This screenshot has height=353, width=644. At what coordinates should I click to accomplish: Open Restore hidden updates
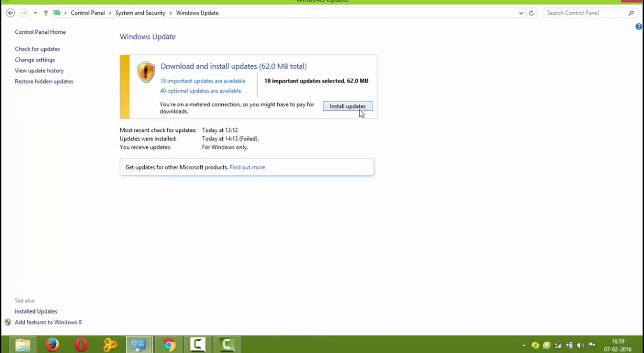coord(44,81)
